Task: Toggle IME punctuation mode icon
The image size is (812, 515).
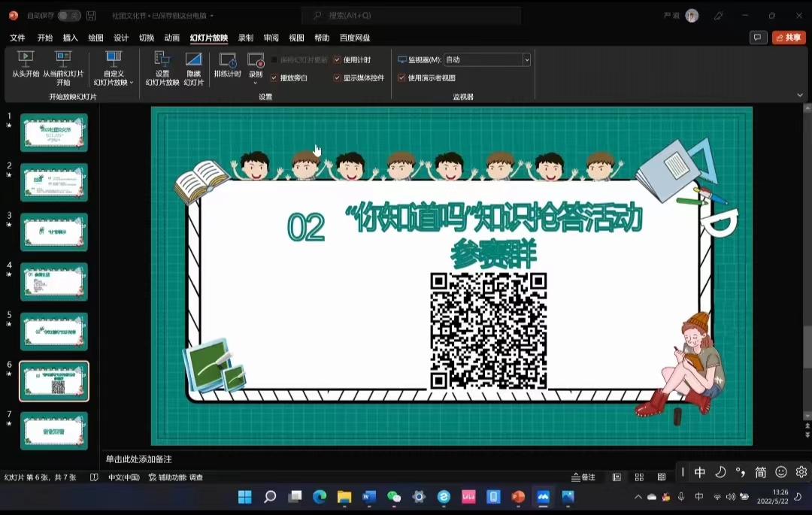Action: coord(741,472)
